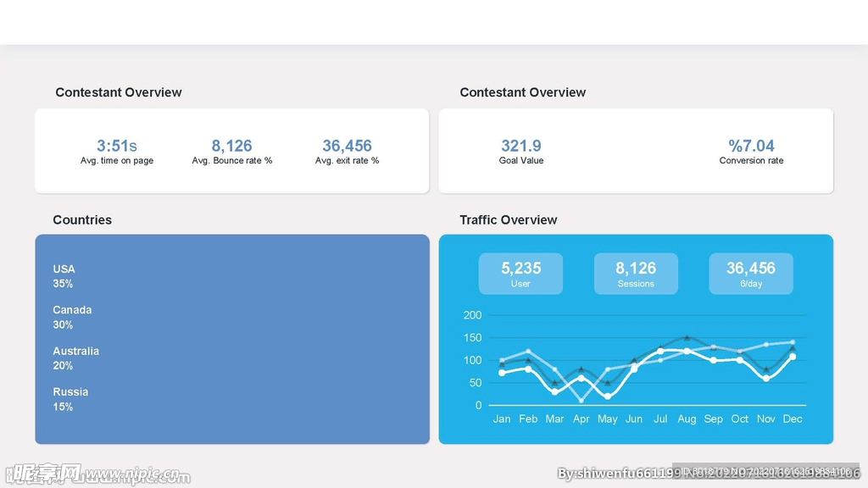Viewport: 868px width, 488px height.
Task: Open the Goal Value 321.9 stat
Action: 520,151
